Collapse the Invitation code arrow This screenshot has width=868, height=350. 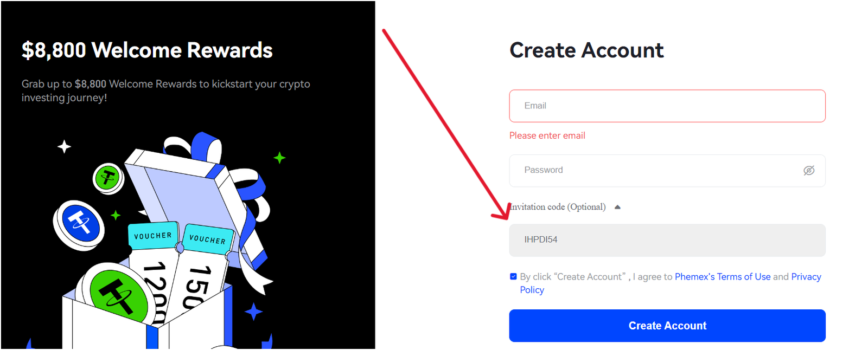coord(617,207)
